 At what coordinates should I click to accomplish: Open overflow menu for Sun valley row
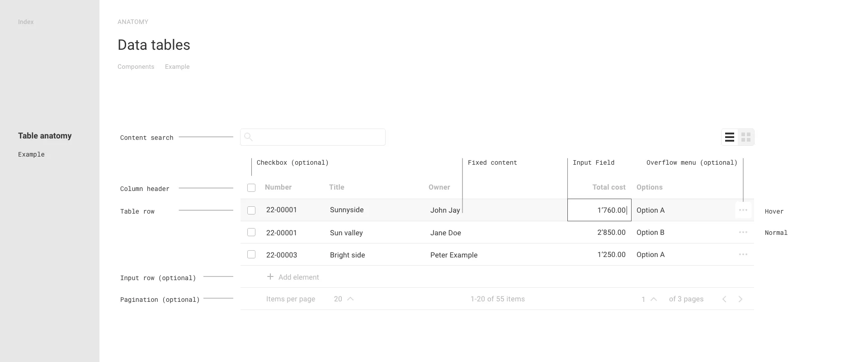[743, 232]
